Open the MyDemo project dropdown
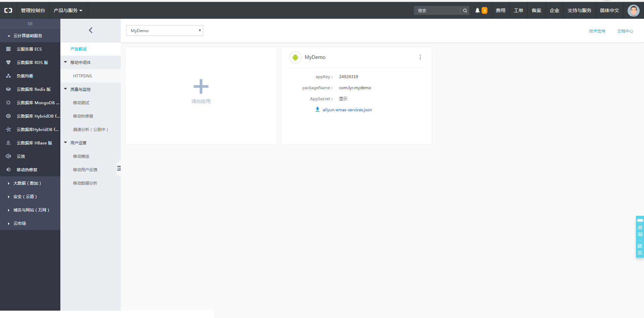644x318 pixels. [x=165, y=30]
